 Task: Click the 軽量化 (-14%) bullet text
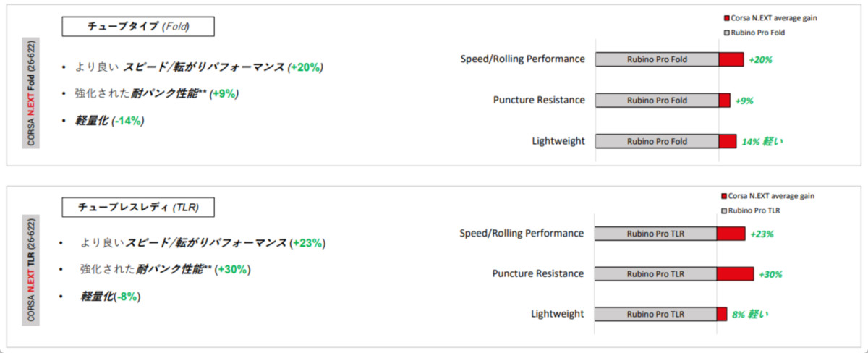tap(109, 121)
